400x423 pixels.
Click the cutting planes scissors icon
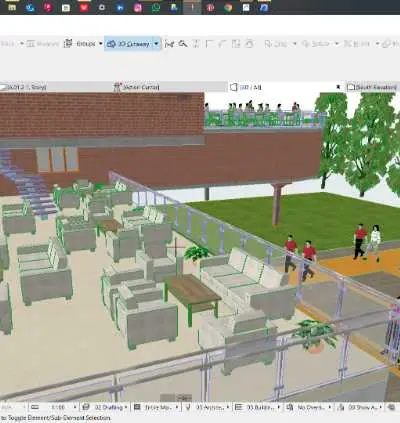tap(170, 44)
